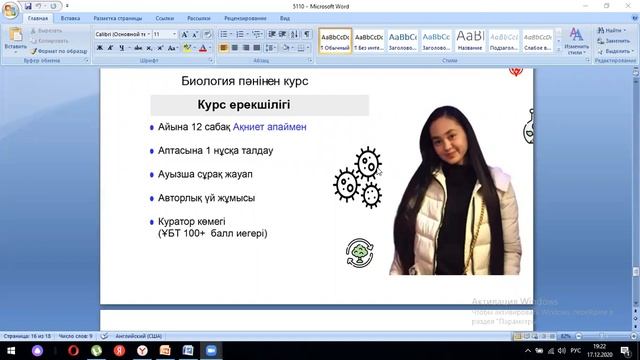The image size is (640, 360).
Task: Click the Zoom app on Windows taskbar
Action: tap(211, 351)
